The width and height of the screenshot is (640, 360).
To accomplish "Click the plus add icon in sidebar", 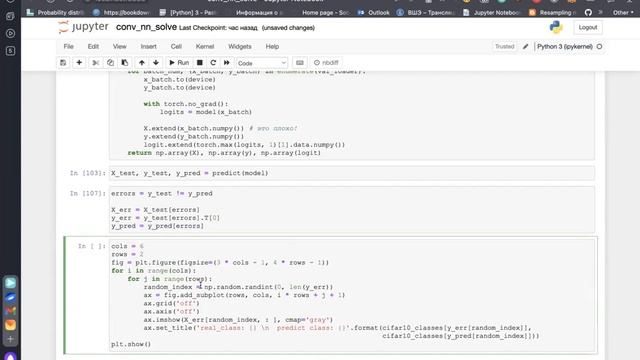I will pyautogui.click(x=11, y=339).
